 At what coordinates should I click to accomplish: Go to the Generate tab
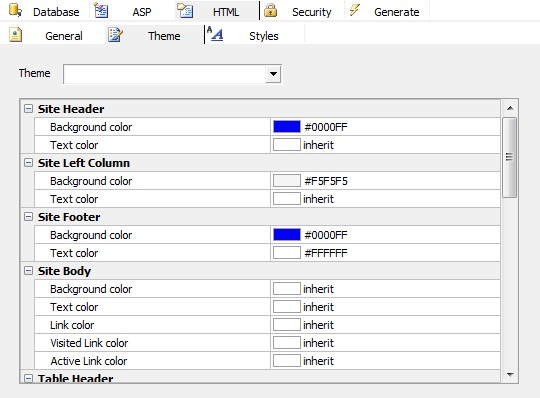397,12
